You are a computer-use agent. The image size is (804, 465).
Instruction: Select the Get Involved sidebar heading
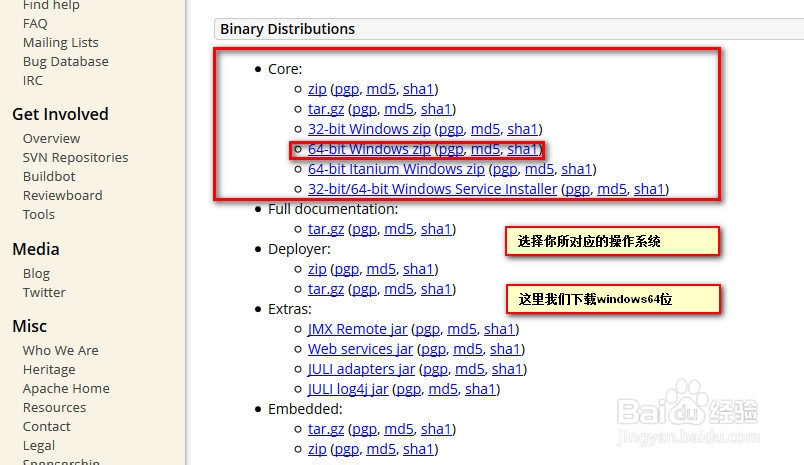click(x=60, y=114)
